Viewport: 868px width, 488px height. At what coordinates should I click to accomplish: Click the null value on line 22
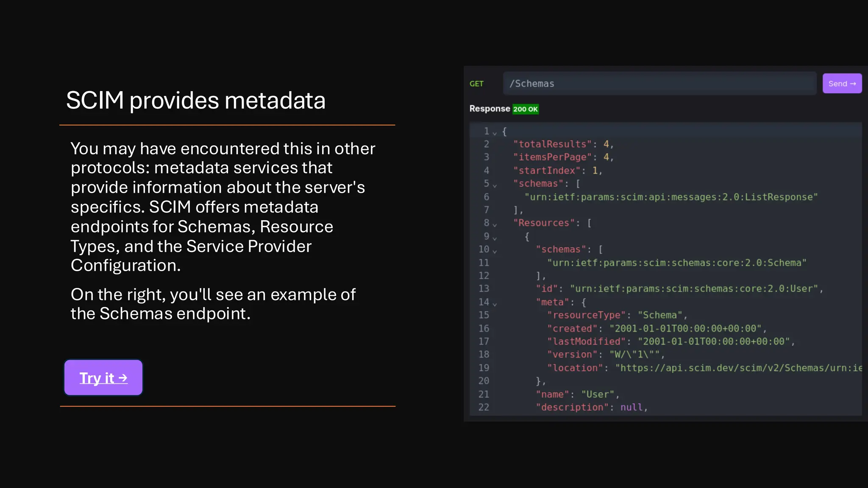tap(632, 407)
